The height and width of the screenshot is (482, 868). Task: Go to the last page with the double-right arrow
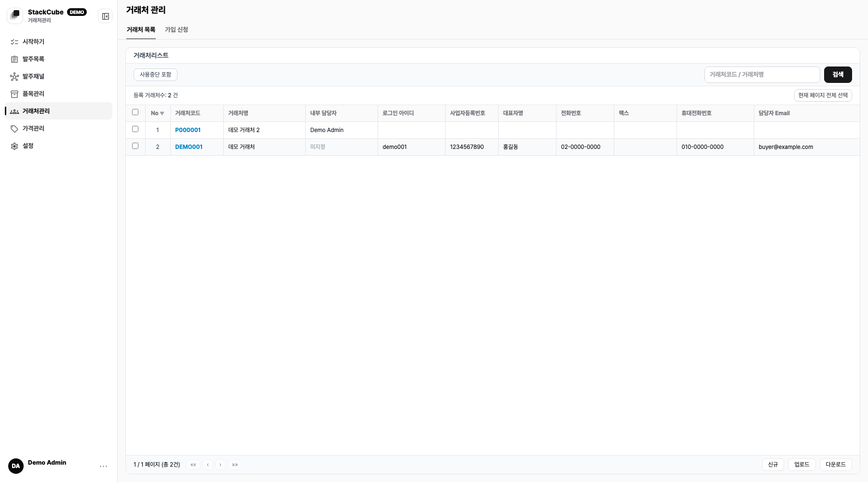(x=235, y=465)
